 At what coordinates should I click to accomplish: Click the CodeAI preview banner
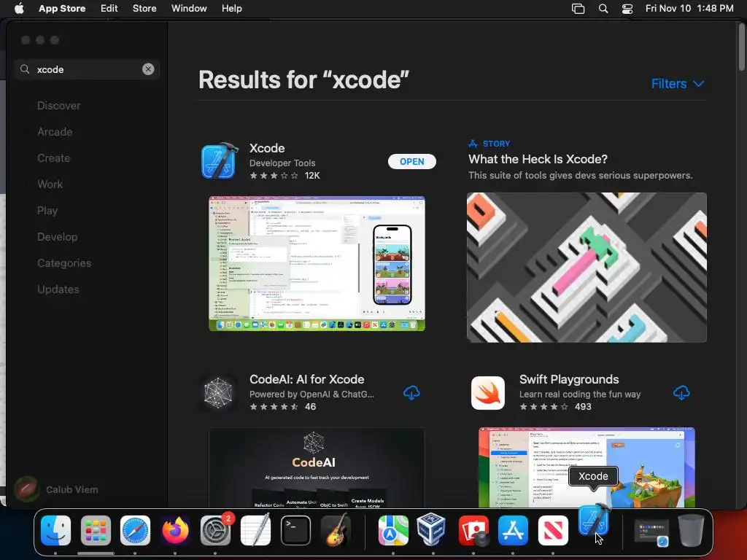point(317,467)
